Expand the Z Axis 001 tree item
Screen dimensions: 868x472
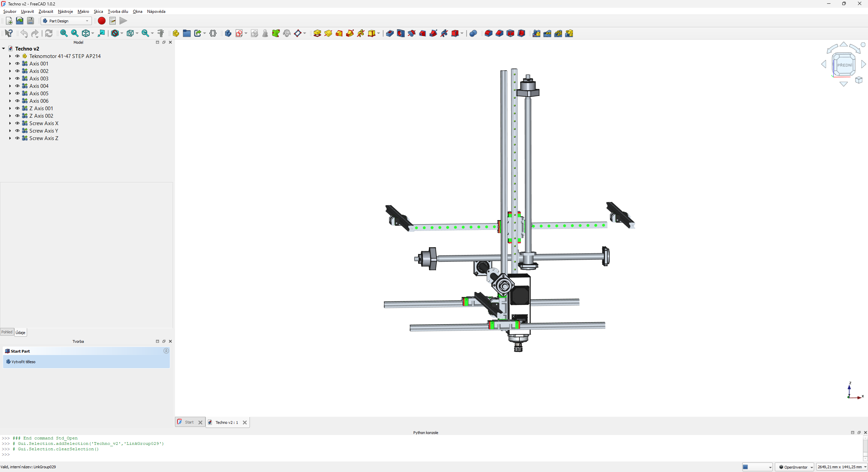[x=10, y=109]
